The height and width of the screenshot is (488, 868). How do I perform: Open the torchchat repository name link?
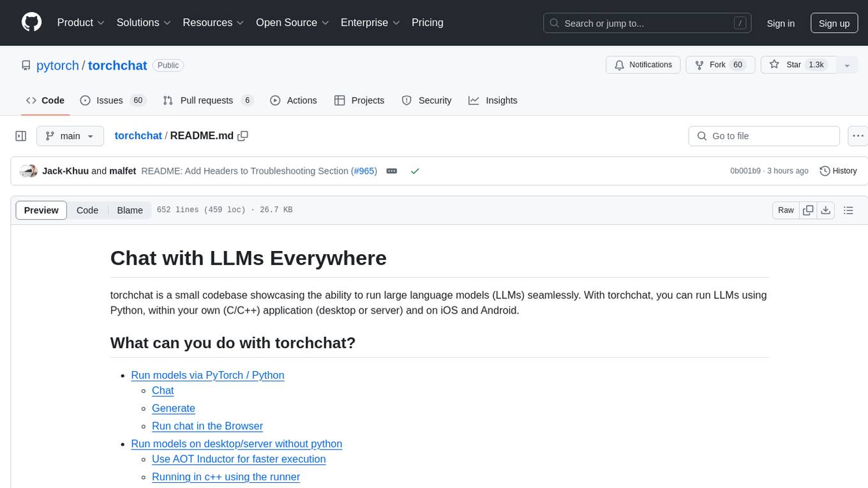pos(117,65)
